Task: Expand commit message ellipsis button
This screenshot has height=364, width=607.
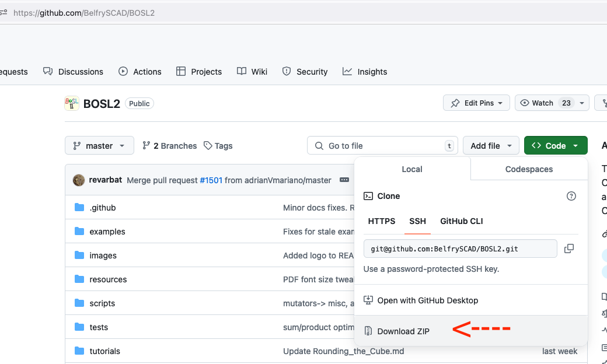Action: point(344,180)
